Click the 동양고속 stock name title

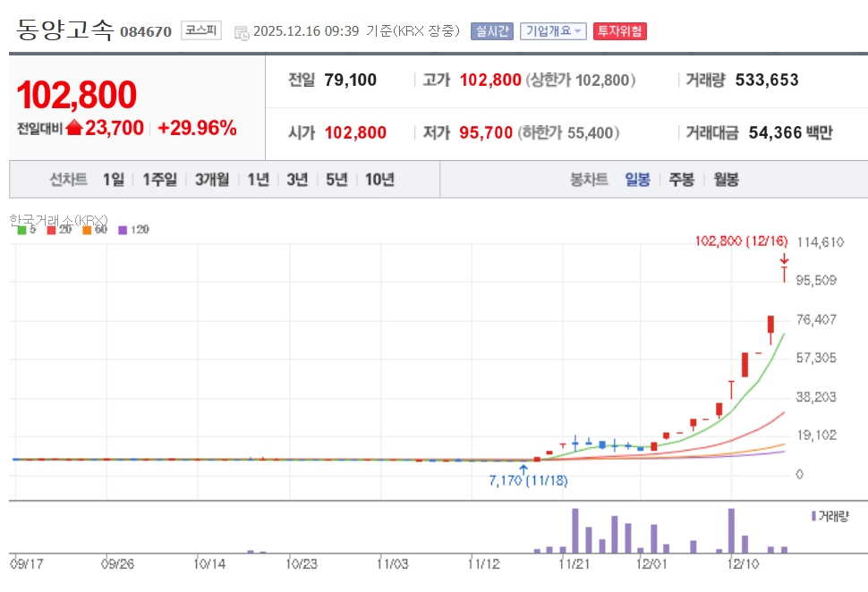click(x=64, y=30)
